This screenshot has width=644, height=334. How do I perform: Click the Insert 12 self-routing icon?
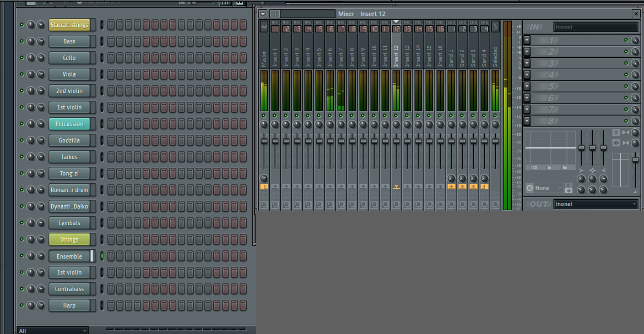[x=396, y=187]
